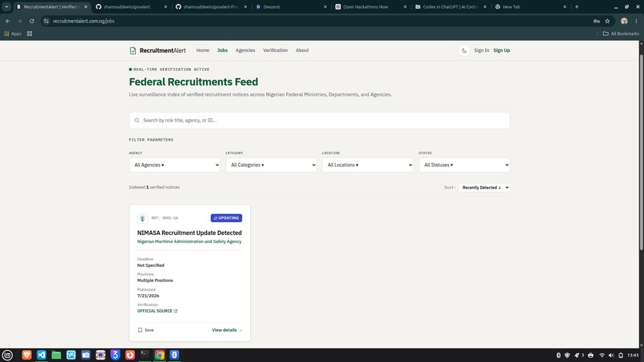
Task: Expand the All Statuses dropdown
Action: click(464, 165)
